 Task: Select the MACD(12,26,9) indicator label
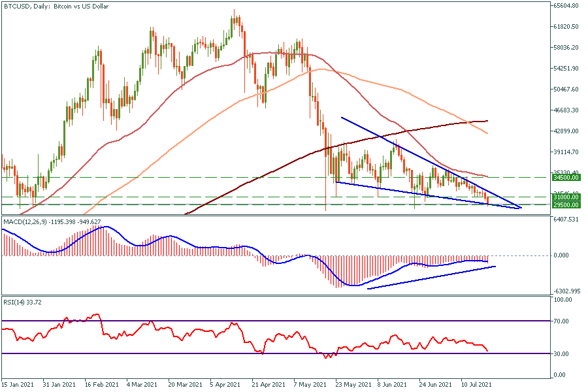click(52, 222)
